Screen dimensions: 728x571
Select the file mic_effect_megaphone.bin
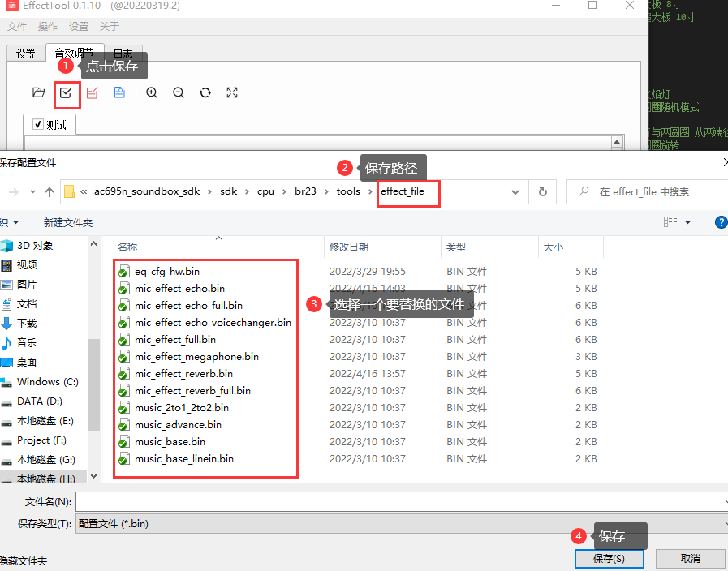(197, 357)
